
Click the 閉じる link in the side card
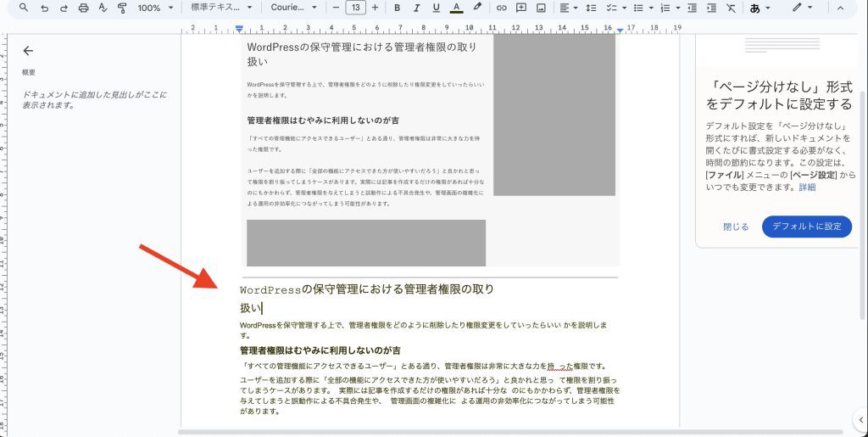point(736,227)
